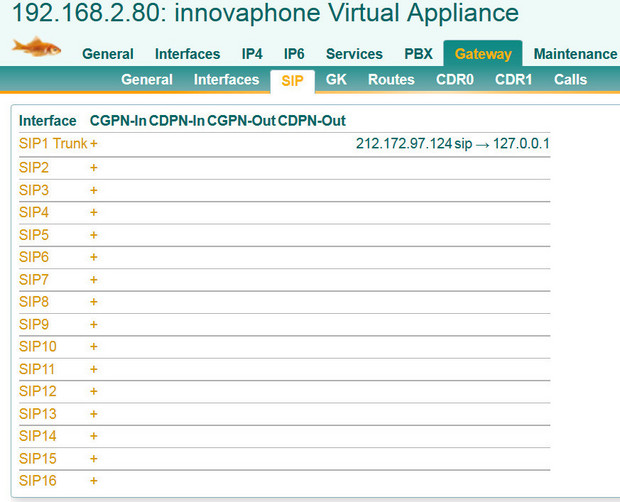View the CDR0 sub-tab

click(455, 80)
